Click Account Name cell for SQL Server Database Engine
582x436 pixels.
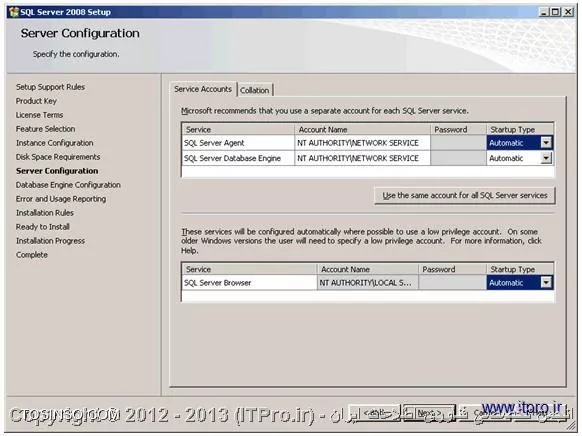tap(362, 158)
